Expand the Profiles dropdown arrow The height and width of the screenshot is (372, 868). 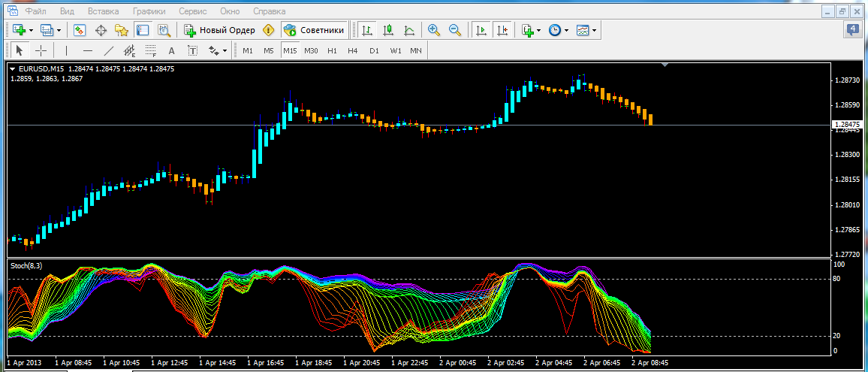point(58,31)
